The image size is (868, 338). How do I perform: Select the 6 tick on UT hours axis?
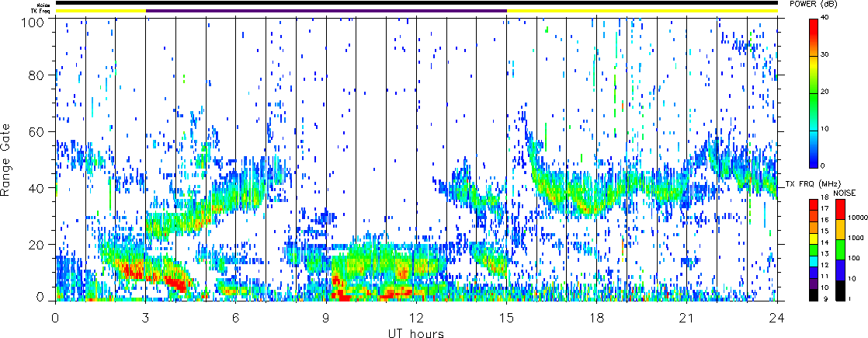[236, 318]
